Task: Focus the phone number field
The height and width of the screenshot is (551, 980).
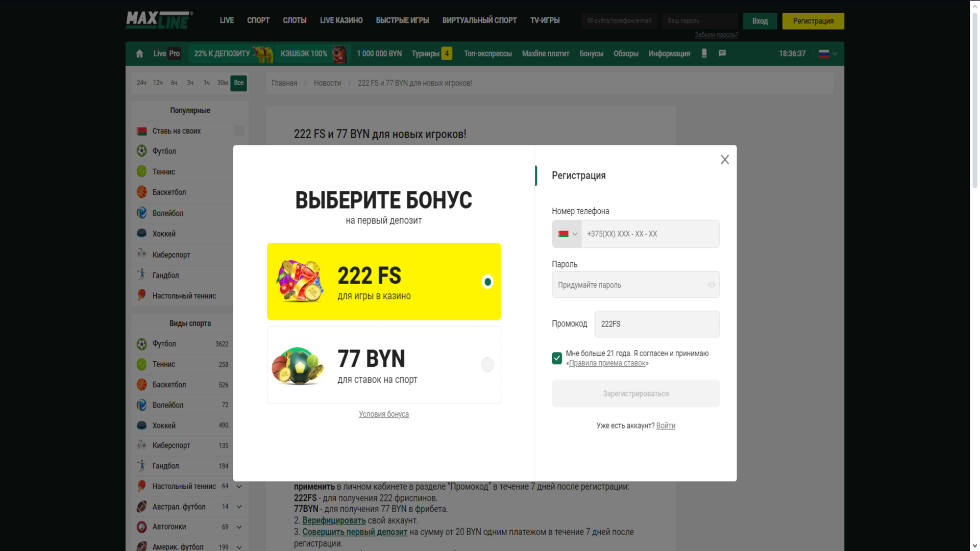Action: [x=650, y=234]
